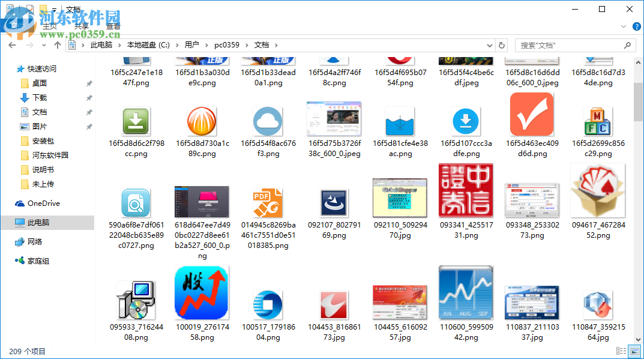
Task: Switch to the 查看 ribbon tab
Action: (113, 26)
